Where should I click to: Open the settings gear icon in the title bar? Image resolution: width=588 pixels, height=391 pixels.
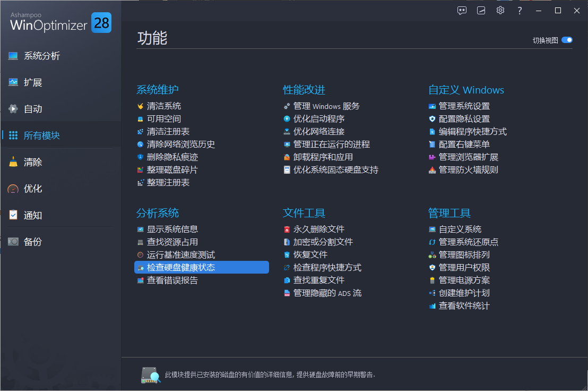click(x=500, y=10)
